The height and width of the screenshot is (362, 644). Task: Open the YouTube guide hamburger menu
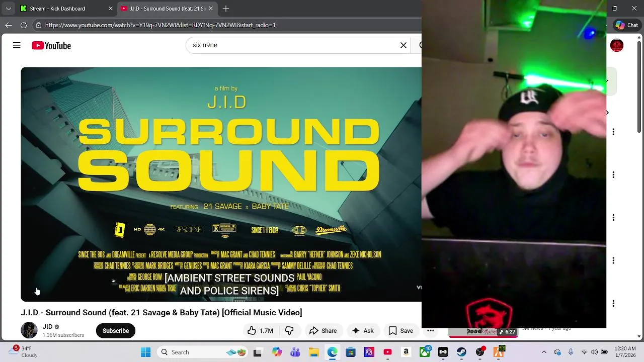click(17, 45)
